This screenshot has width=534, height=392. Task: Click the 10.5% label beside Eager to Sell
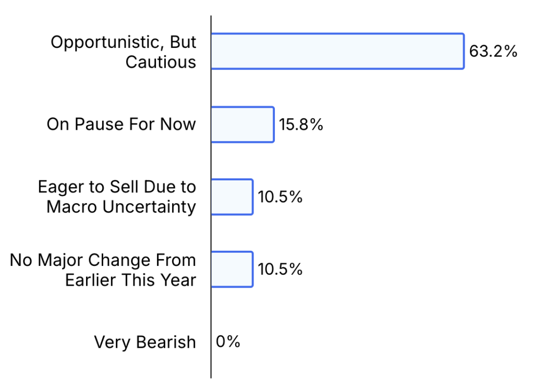click(x=280, y=197)
